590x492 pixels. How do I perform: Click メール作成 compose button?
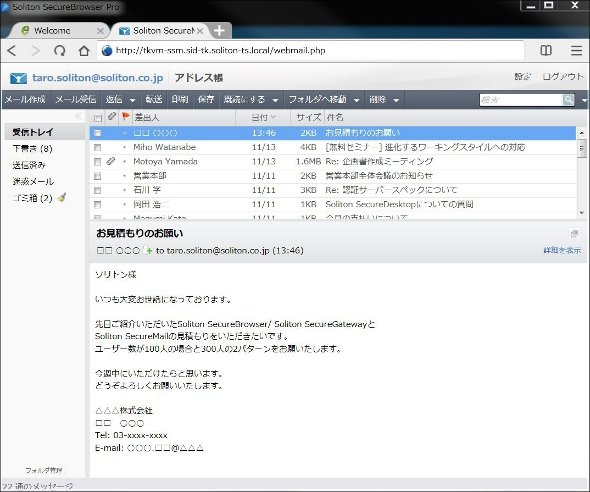coord(25,99)
